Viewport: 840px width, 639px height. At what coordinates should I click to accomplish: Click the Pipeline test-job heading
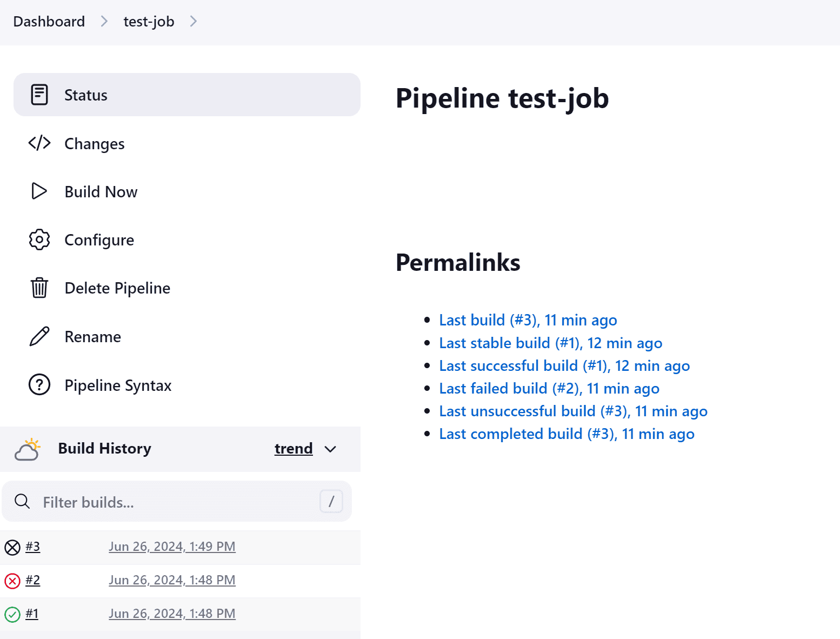point(502,99)
